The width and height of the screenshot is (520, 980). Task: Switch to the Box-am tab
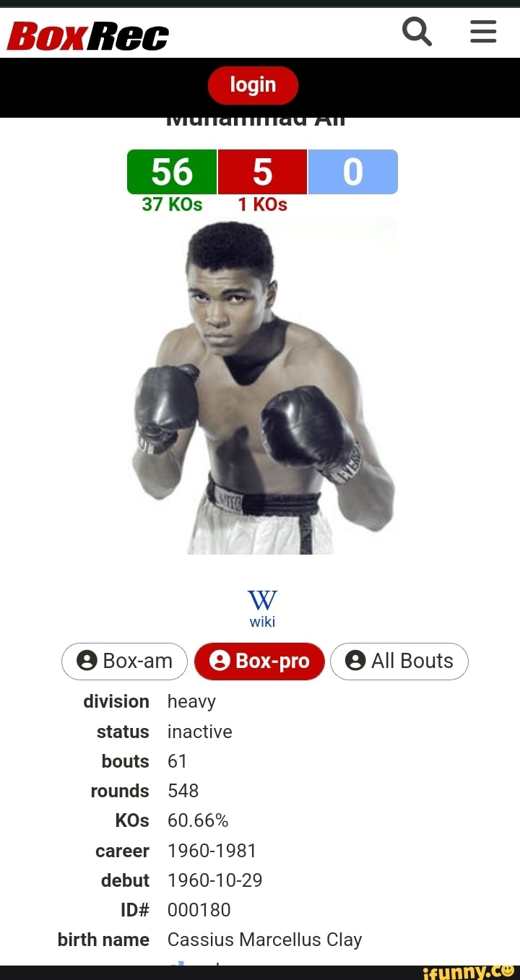(x=124, y=661)
